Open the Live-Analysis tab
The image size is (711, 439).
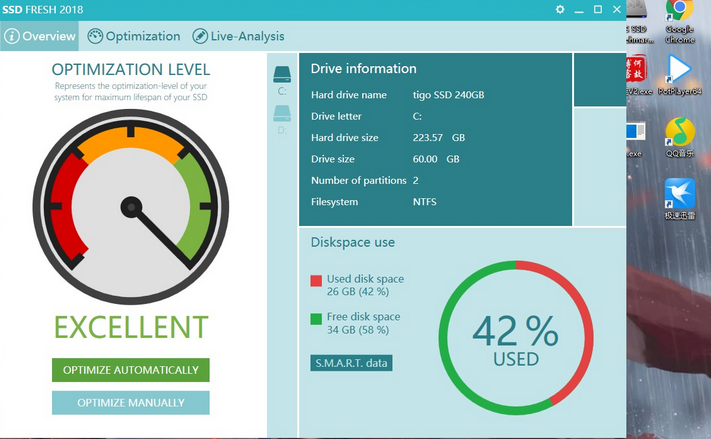[x=239, y=36]
